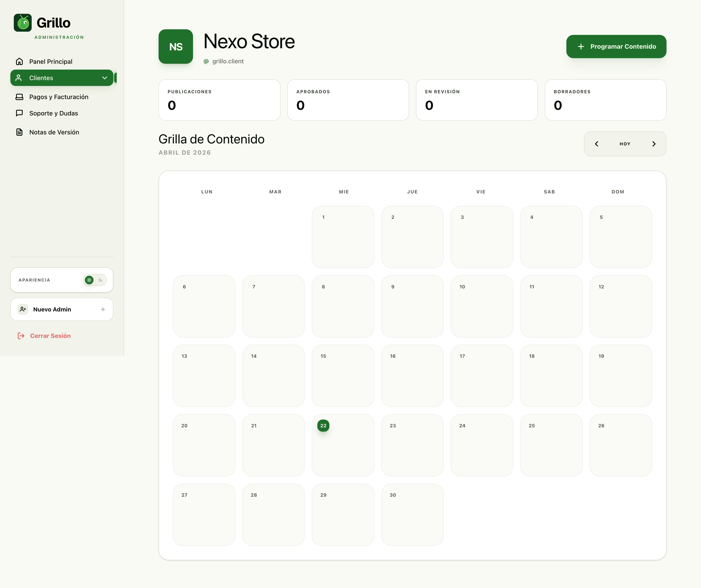Click the HOY button in calendar navigation
Image resolution: width=701 pixels, height=588 pixels.
[625, 144]
